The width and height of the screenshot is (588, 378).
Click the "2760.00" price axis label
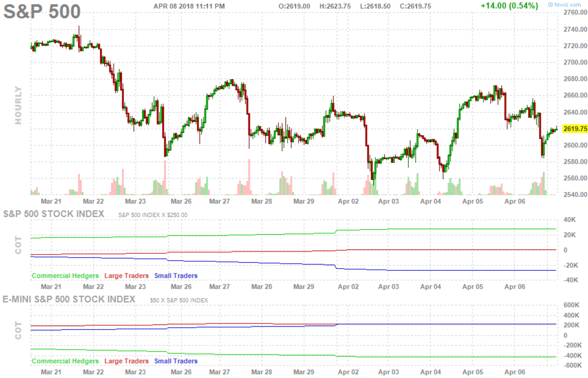576,13
